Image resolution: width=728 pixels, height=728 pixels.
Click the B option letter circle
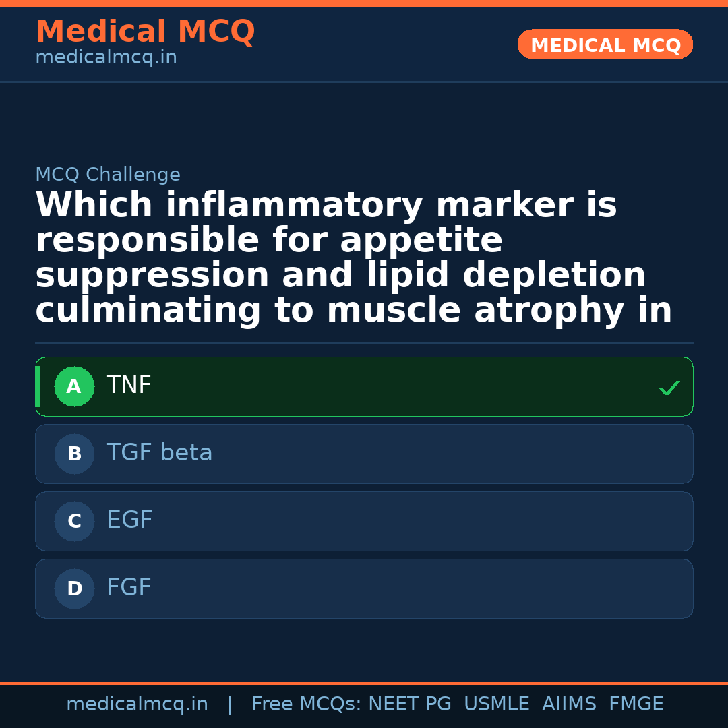click(74, 454)
